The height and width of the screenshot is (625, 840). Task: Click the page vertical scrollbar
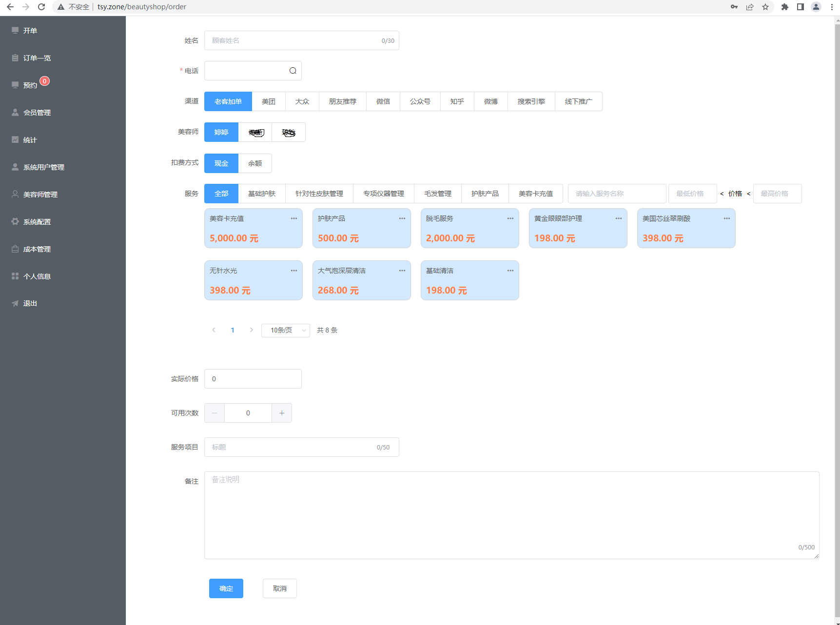(837, 320)
